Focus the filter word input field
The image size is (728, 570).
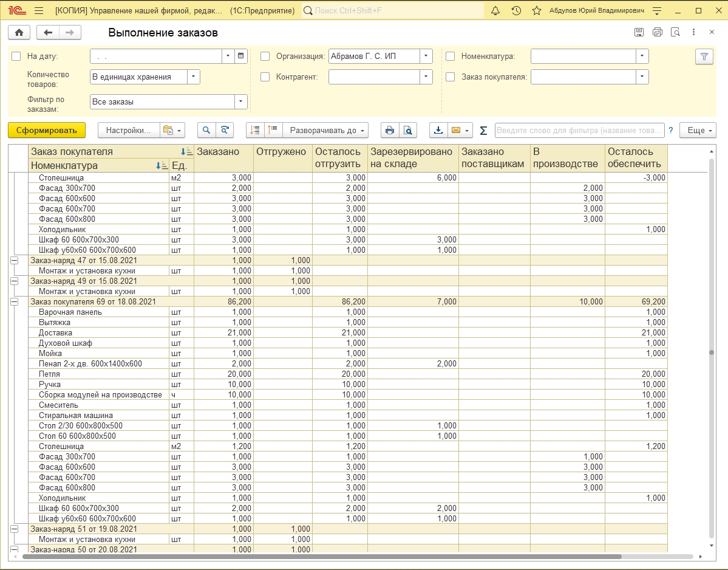tap(579, 131)
